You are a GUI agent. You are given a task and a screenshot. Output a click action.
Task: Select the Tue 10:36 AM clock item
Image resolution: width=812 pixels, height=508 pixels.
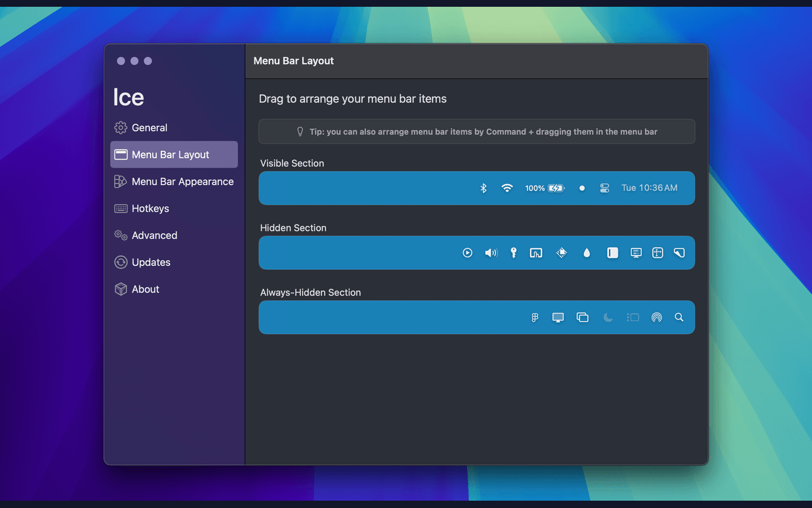pos(650,188)
